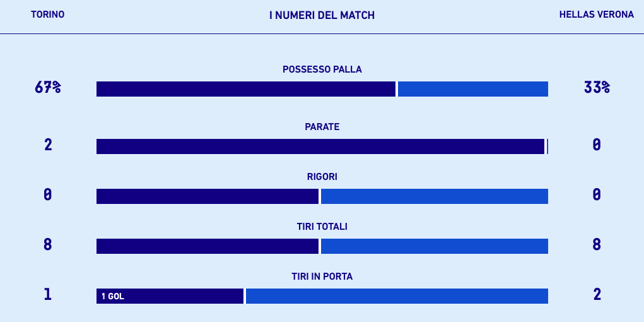Click the light blue Verona TIRI TOTALI bar
The image size is (644, 322).
tap(434, 246)
